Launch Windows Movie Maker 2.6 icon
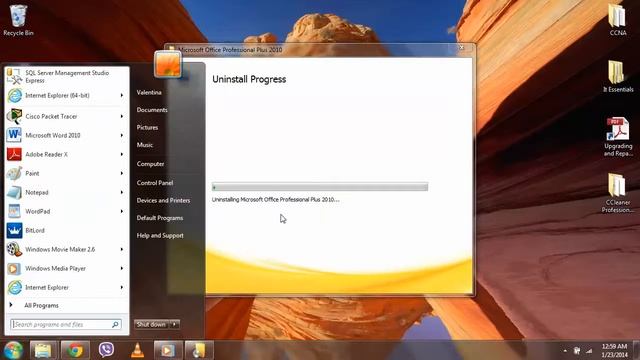Screen dimensions: 640x360 pyautogui.click(x=14, y=249)
